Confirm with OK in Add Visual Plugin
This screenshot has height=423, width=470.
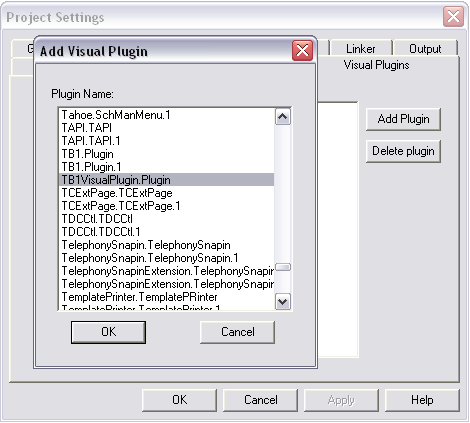coord(108,332)
